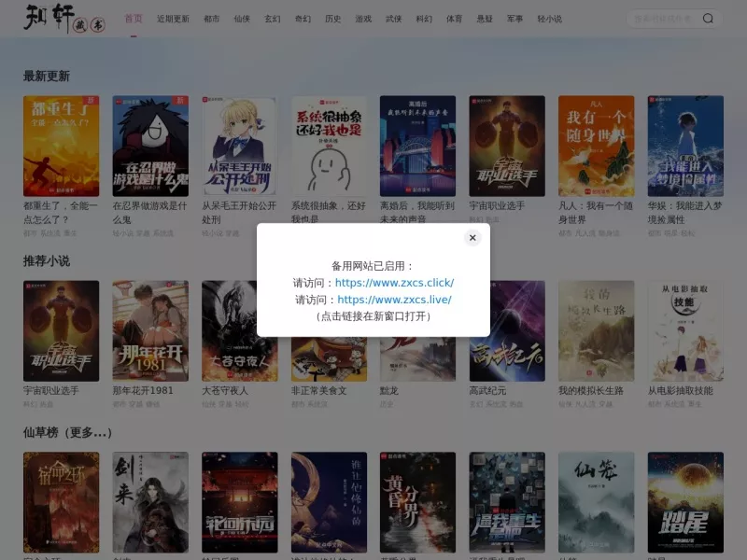Open 从电影抽取技能 book cover
Screen dimensions: 747x560
pos(685,331)
